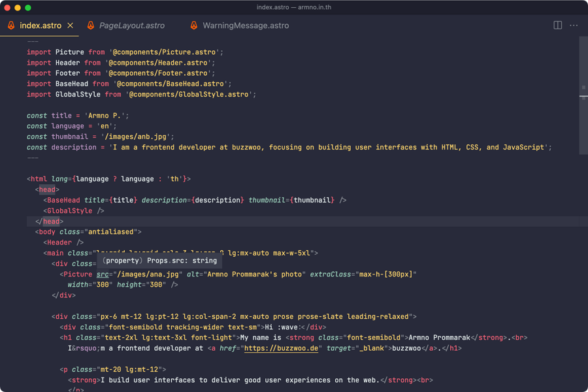Click the BaseHead component tag
Viewport: 588px width, 392px height.
[63, 200]
